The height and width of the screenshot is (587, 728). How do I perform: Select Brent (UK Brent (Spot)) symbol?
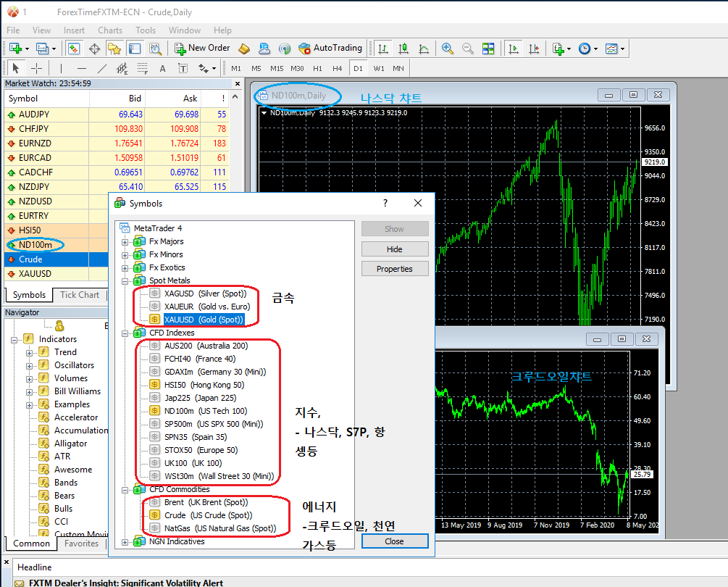point(206,502)
